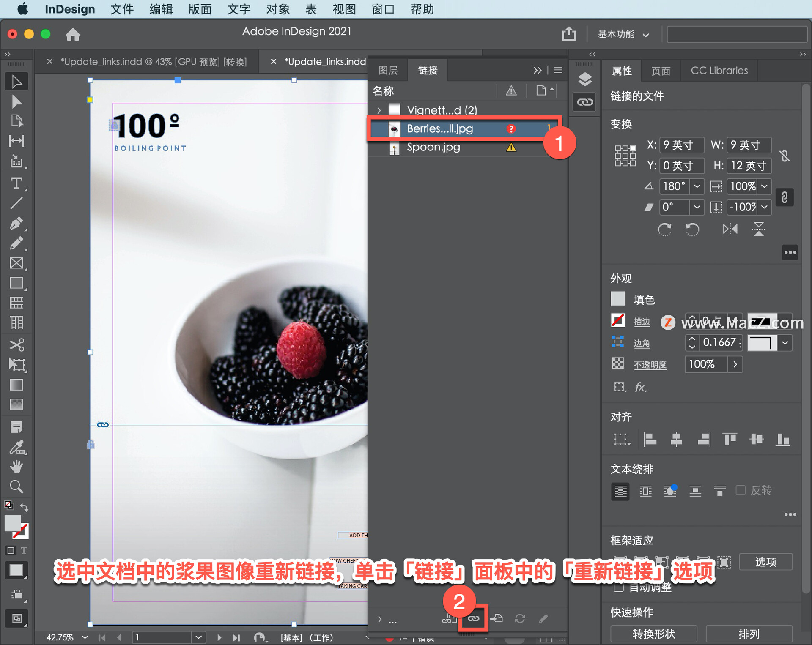Enable the 反转 invert checkbox

point(741,490)
